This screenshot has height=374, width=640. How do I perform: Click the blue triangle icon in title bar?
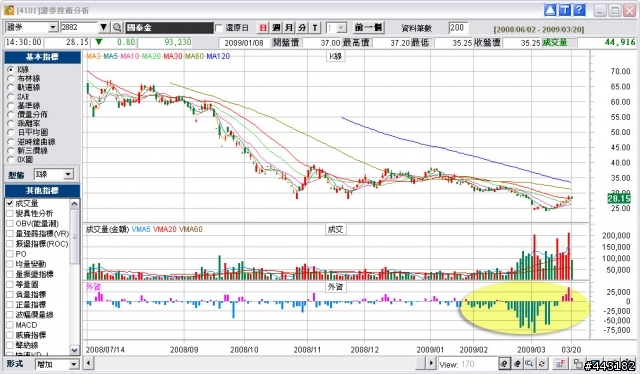point(550,10)
